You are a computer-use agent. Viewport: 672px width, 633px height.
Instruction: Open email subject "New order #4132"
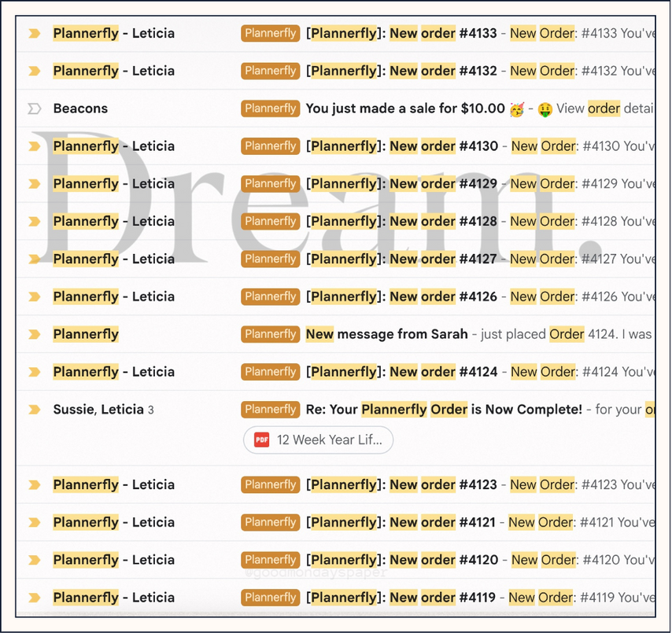401,71
